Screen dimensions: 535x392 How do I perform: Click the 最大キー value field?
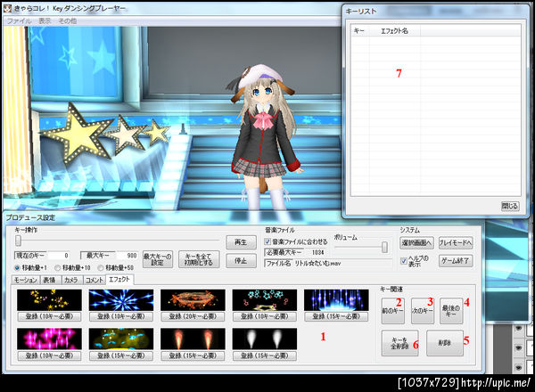[x=127, y=256]
